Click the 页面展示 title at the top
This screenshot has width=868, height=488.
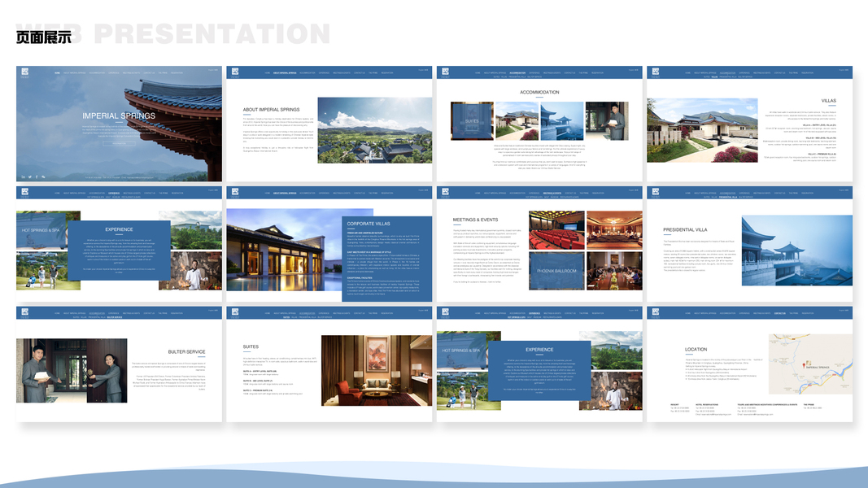tap(44, 37)
